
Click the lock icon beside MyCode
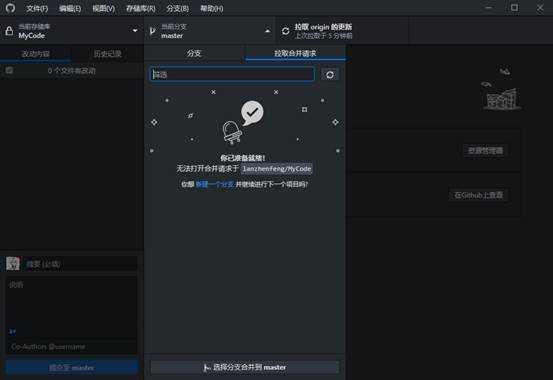point(9,31)
